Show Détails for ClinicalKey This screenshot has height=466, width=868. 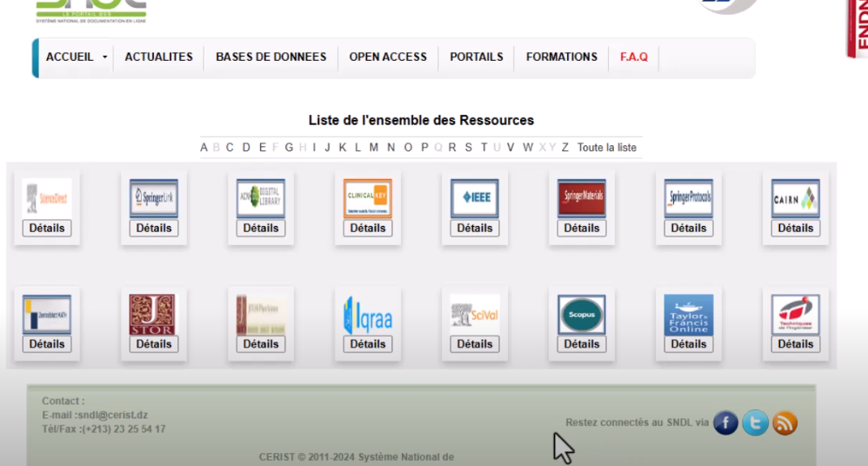tap(368, 228)
